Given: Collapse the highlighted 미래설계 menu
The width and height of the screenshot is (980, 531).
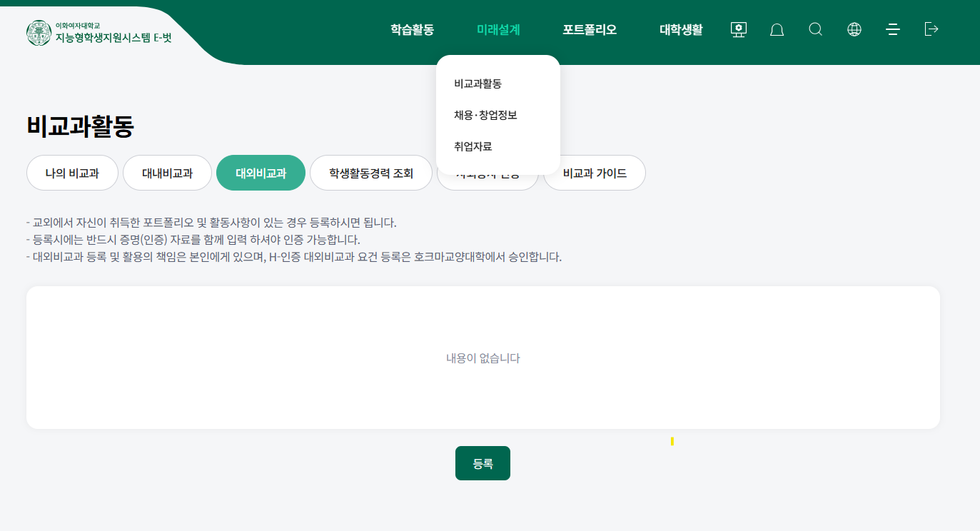Looking at the screenshot, I should tap(498, 30).
